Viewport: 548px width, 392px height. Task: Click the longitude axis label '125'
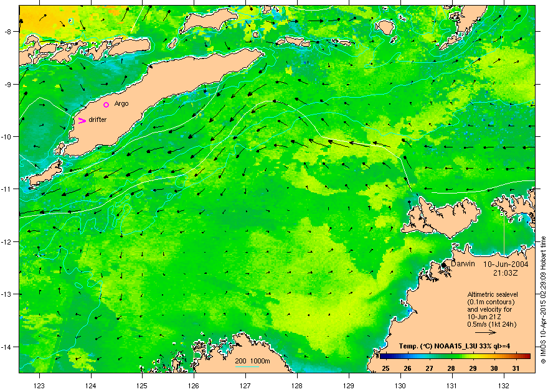[x=142, y=386]
